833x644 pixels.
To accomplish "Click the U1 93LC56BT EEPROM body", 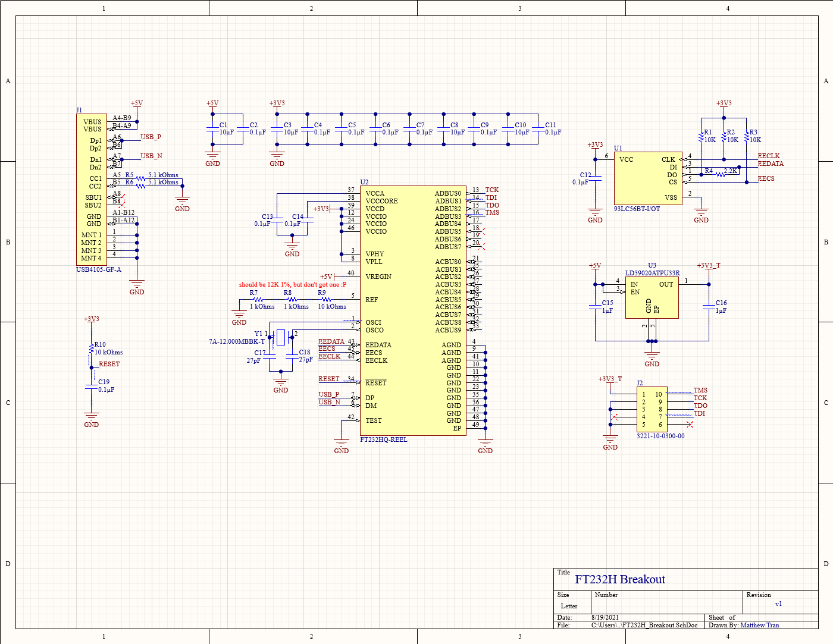I will [x=647, y=177].
